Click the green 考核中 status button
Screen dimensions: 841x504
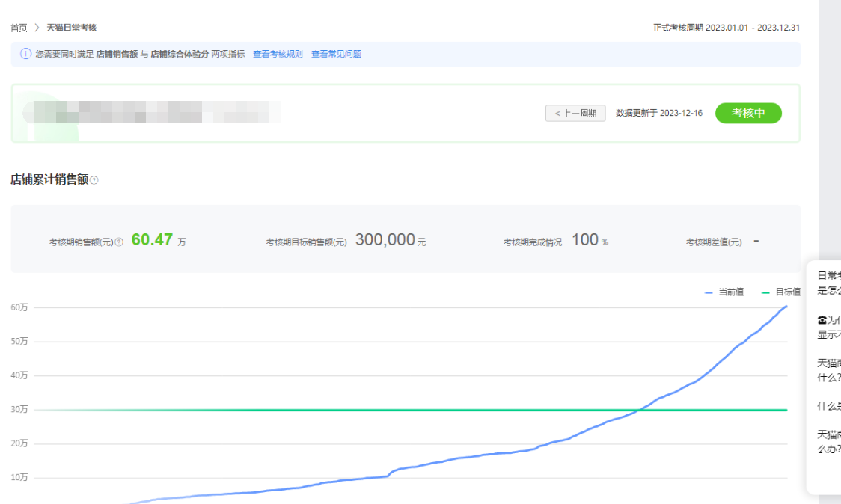[748, 113]
